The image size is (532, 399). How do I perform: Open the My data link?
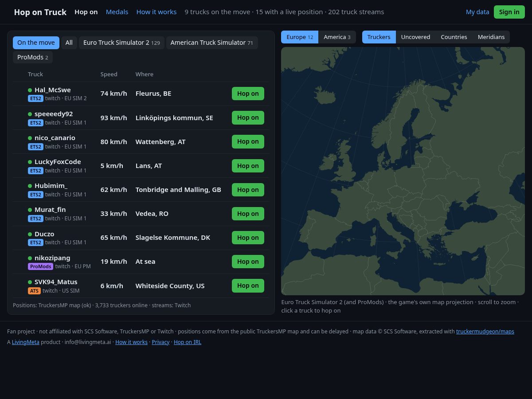[x=477, y=12]
